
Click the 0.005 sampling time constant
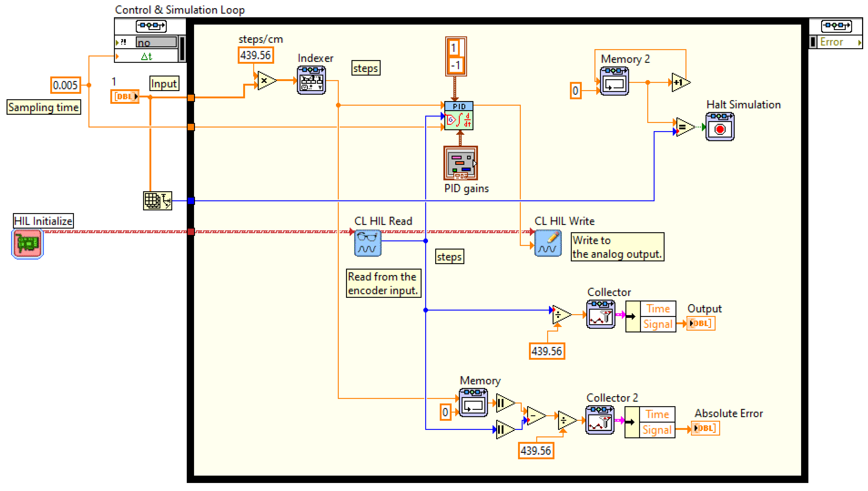point(65,85)
